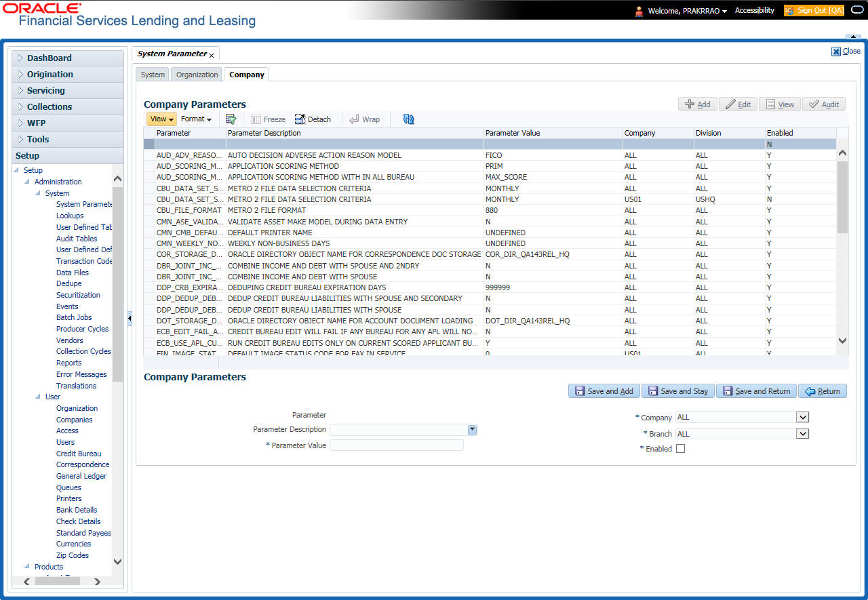
Task: Open the Welcome PRAKRRAO user menu
Action: pos(688,11)
